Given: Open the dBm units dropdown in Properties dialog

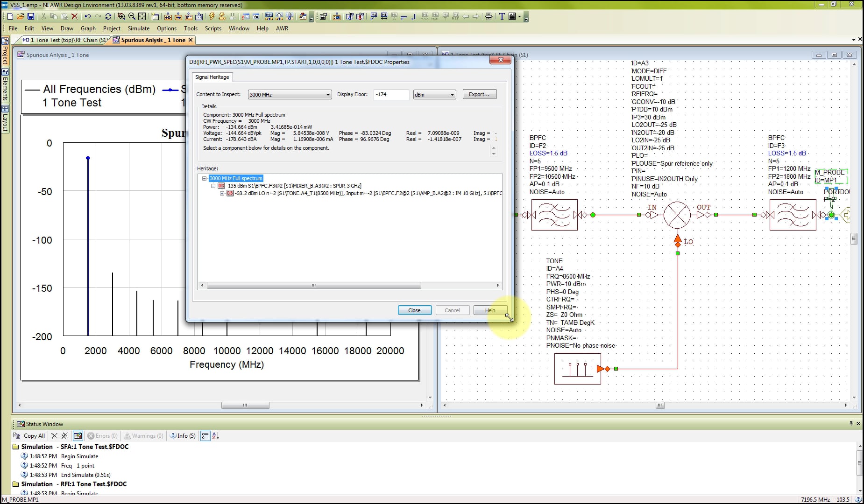Looking at the screenshot, I should [x=452, y=94].
